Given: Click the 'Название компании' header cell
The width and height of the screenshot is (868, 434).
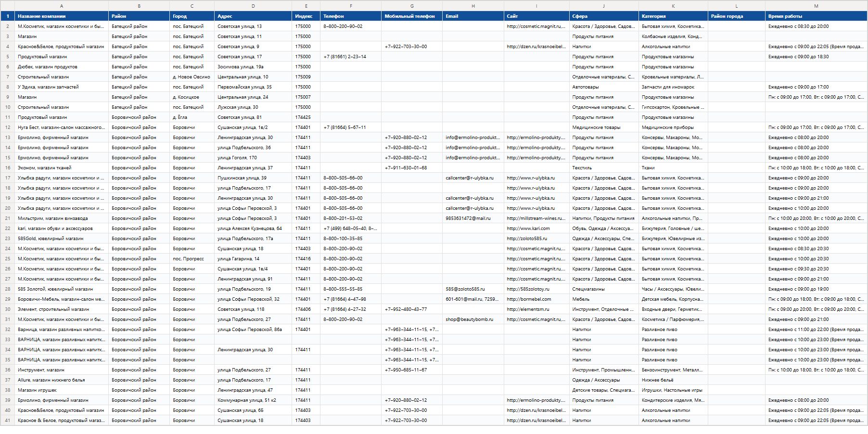Looking at the screenshot, I should [x=62, y=16].
